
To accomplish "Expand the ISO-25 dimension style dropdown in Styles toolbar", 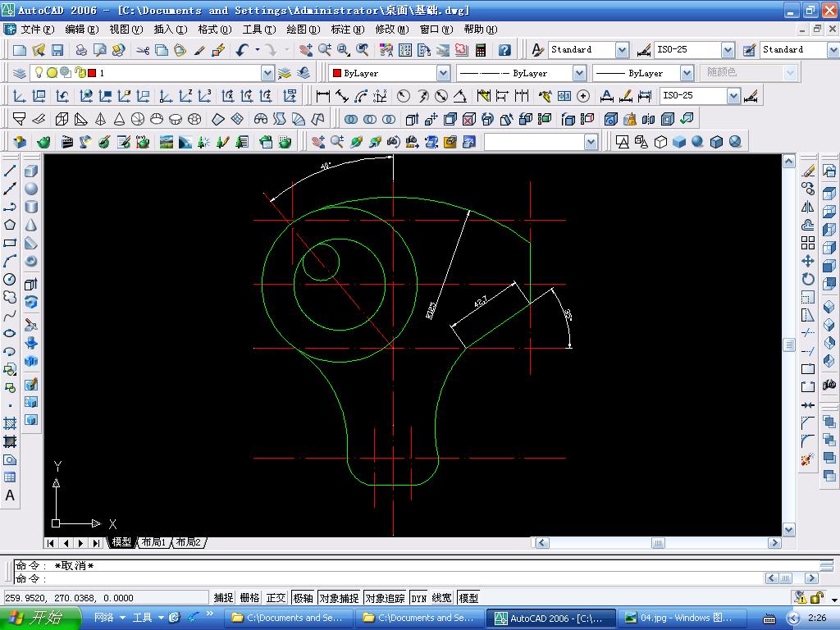I will (728, 50).
